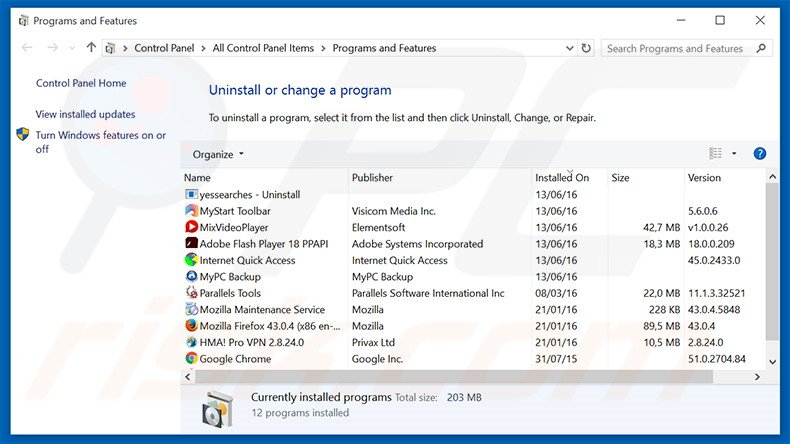This screenshot has width=790, height=444.
Task: Click the Mozilla Firefox icon
Action: tap(191, 326)
